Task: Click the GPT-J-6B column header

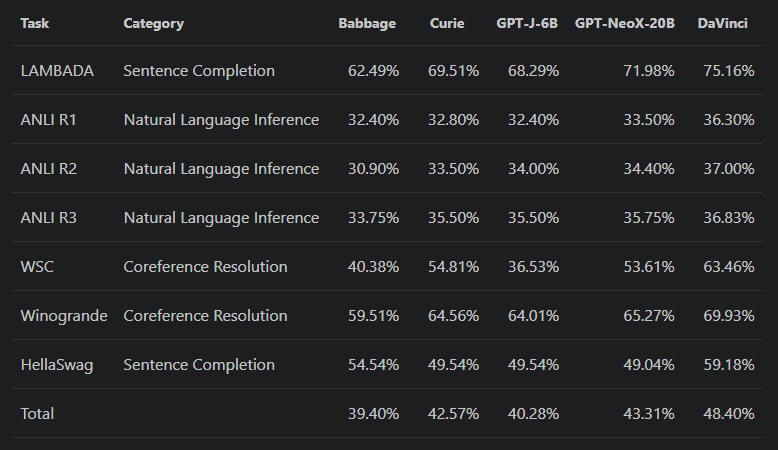Action: [x=527, y=23]
